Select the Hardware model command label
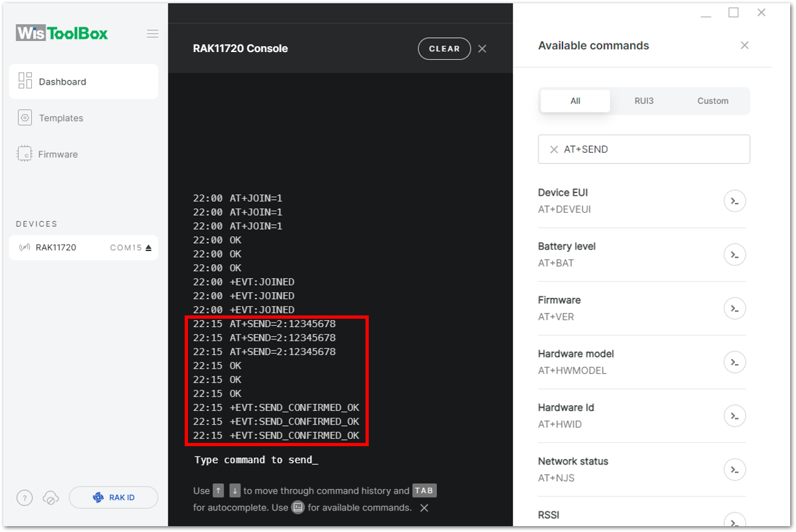Screen dimensions: 796x532 pyautogui.click(x=576, y=354)
